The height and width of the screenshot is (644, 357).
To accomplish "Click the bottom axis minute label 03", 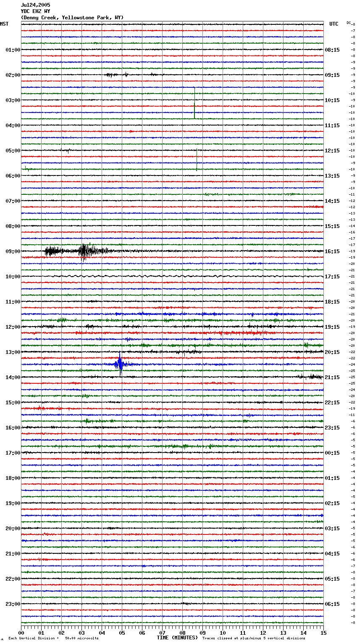I will click(82, 633).
